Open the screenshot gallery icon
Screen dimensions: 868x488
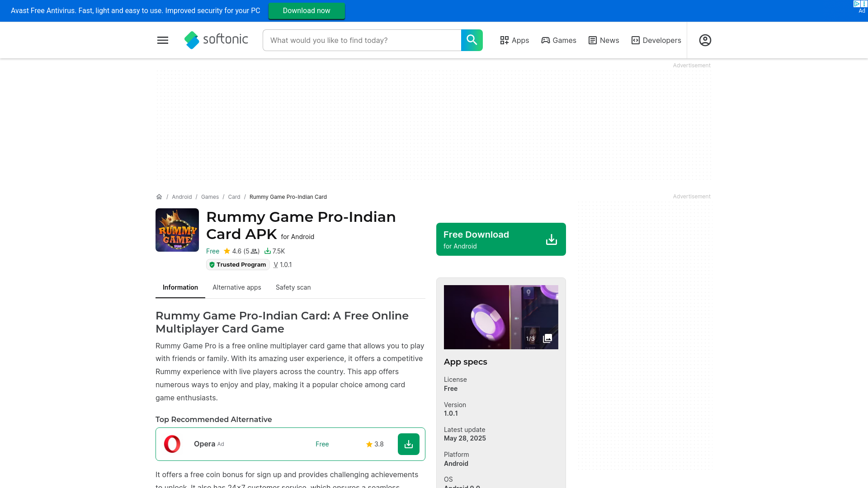point(547,338)
